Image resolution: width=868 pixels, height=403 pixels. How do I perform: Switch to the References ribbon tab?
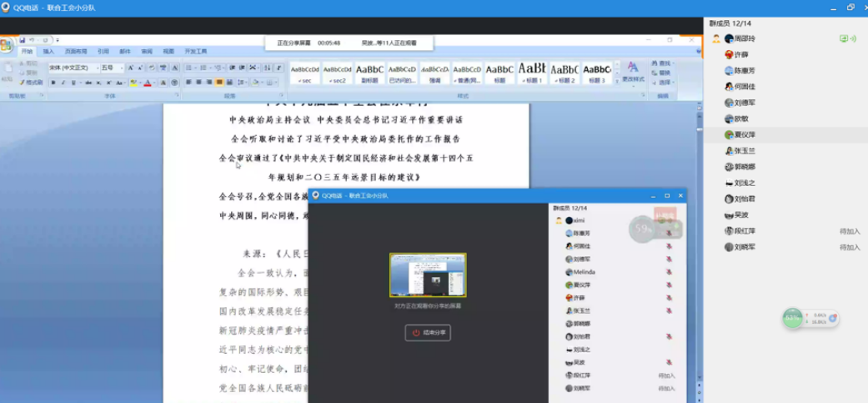click(103, 51)
